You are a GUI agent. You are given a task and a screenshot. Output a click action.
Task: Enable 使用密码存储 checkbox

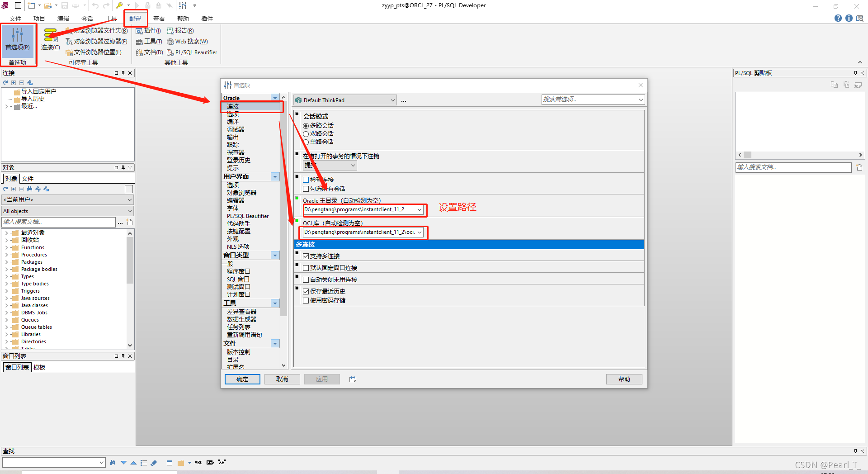point(306,300)
